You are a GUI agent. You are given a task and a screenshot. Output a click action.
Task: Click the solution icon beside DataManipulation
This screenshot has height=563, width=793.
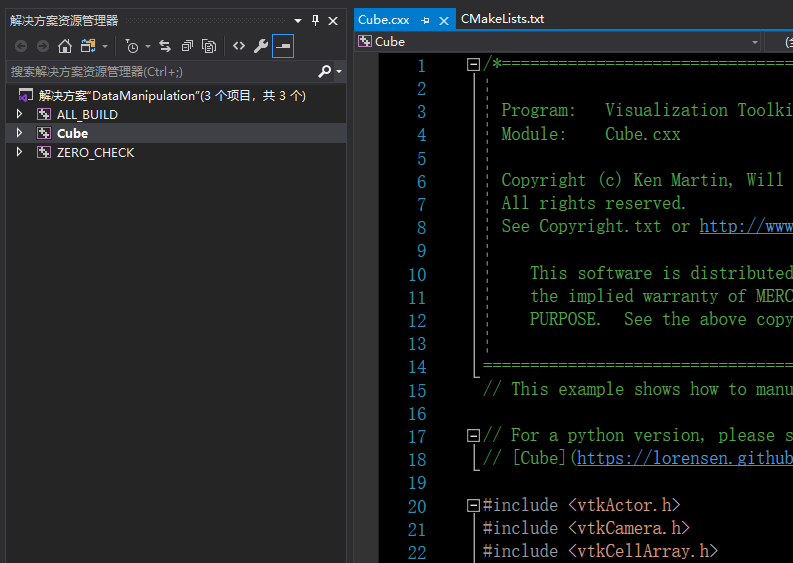click(x=25, y=95)
